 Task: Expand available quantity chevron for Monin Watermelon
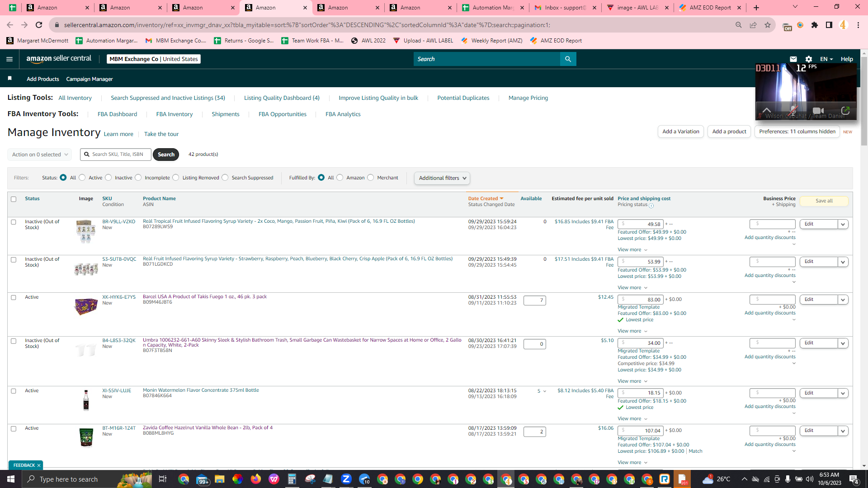544,391
